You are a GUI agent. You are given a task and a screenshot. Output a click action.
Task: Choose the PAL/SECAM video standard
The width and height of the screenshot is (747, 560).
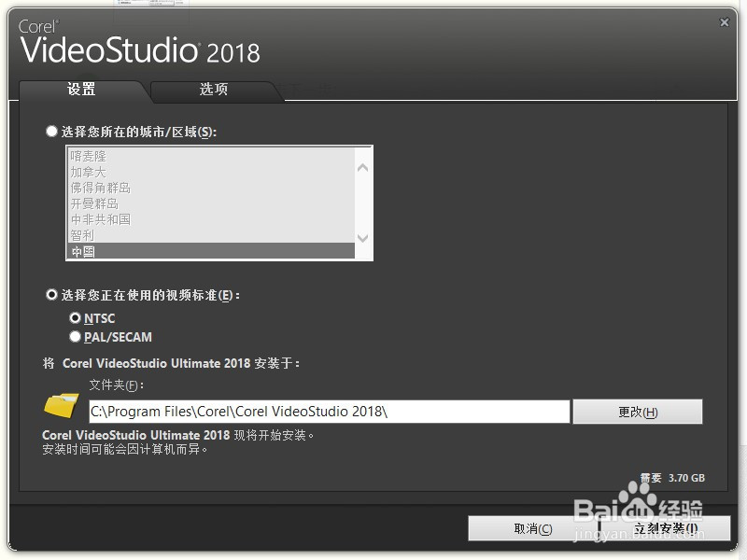75,337
